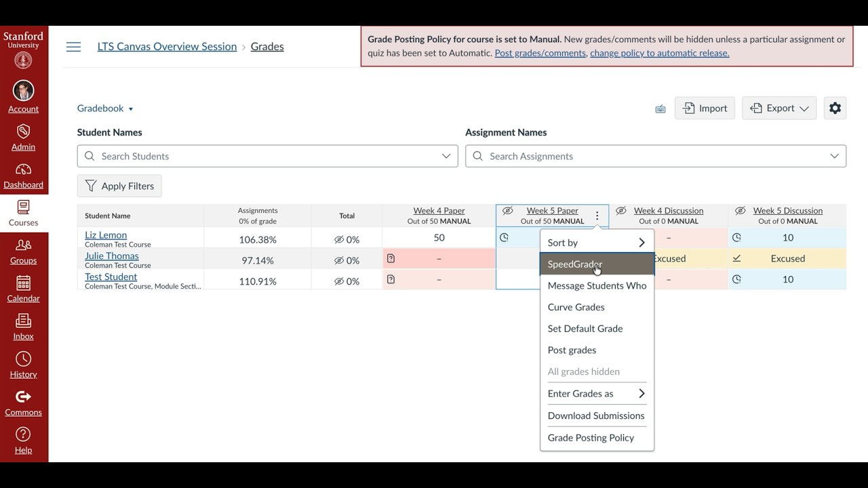868x488 pixels.
Task: Open Grade Posting Policy menu item
Action: pyautogui.click(x=597, y=438)
